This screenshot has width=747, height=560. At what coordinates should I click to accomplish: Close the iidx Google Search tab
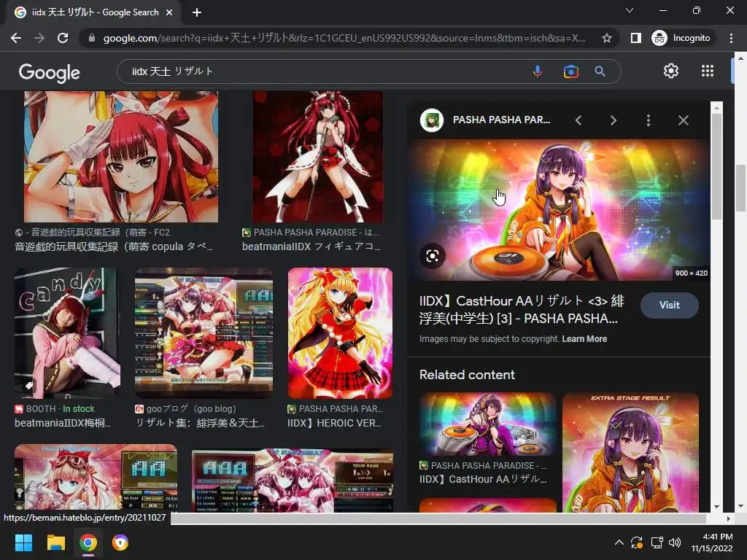tap(169, 12)
